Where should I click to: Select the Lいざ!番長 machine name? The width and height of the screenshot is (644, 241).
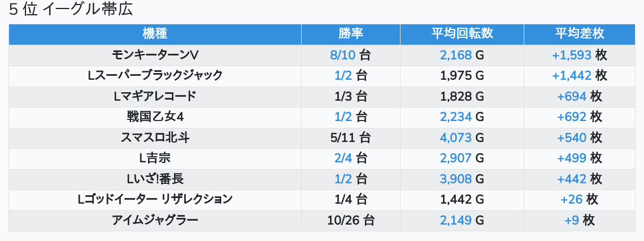pos(155,179)
